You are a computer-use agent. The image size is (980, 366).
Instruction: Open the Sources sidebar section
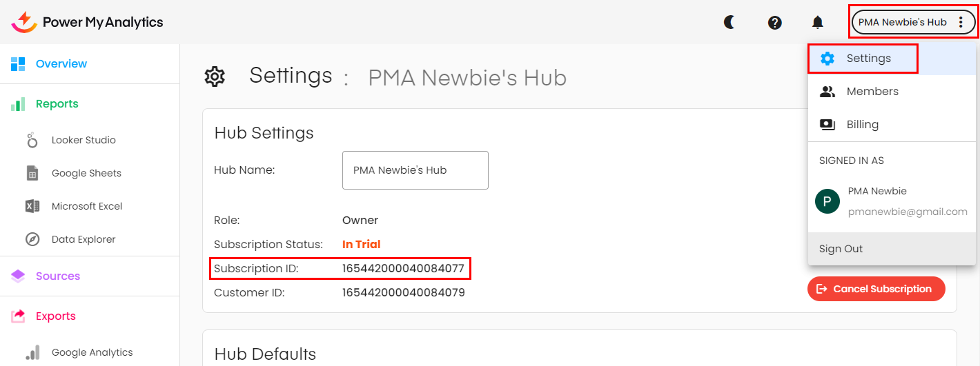pos(57,276)
